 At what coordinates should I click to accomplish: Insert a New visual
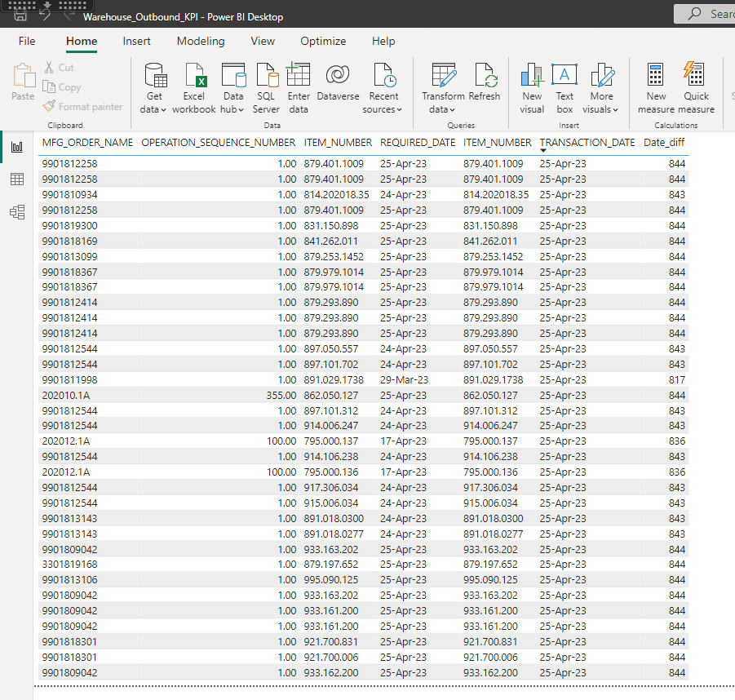532,88
